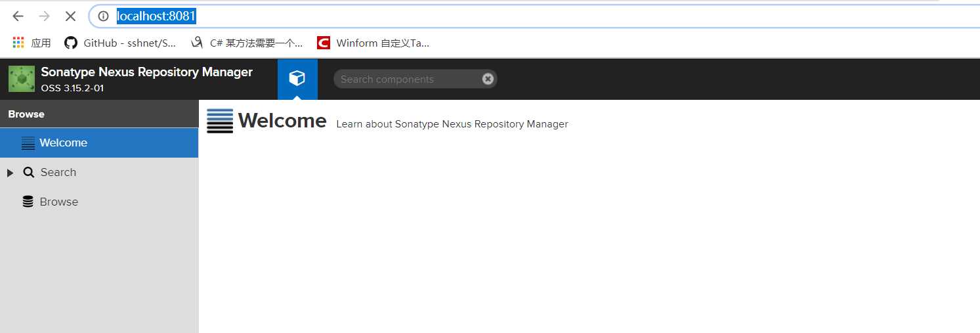This screenshot has height=333, width=980.
Task: Clear the Search components field
Action: [x=488, y=79]
